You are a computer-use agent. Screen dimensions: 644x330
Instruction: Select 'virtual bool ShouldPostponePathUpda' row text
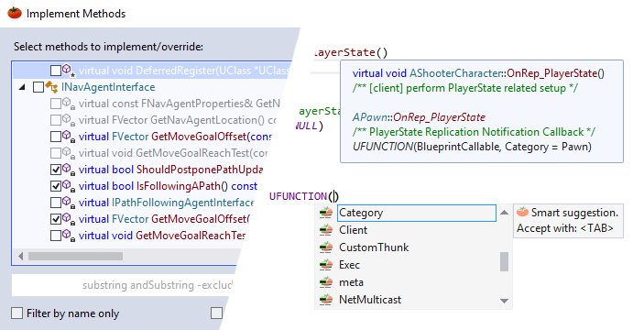coord(171,170)
